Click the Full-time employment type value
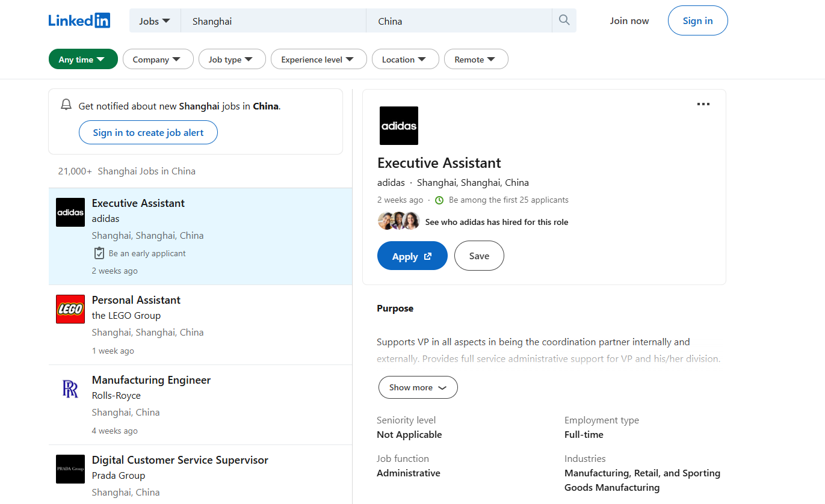Screen dimensions: 825x504 (x=584, y=434)
